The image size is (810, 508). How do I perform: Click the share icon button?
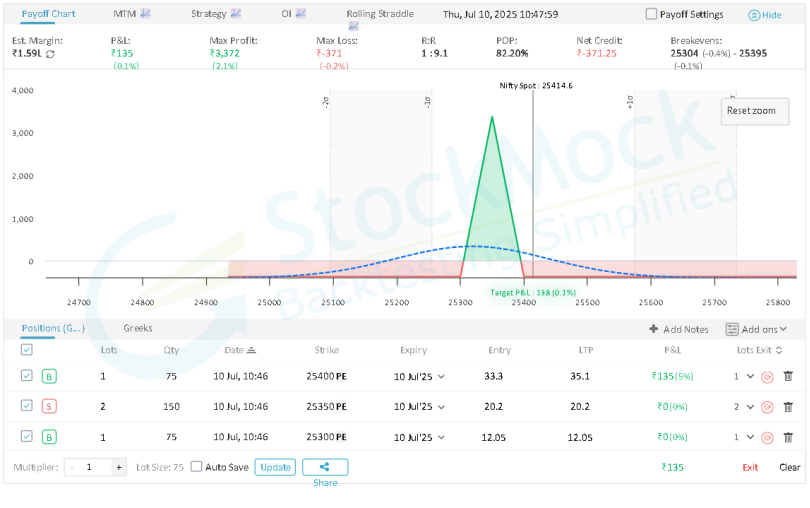coord(325,467)
